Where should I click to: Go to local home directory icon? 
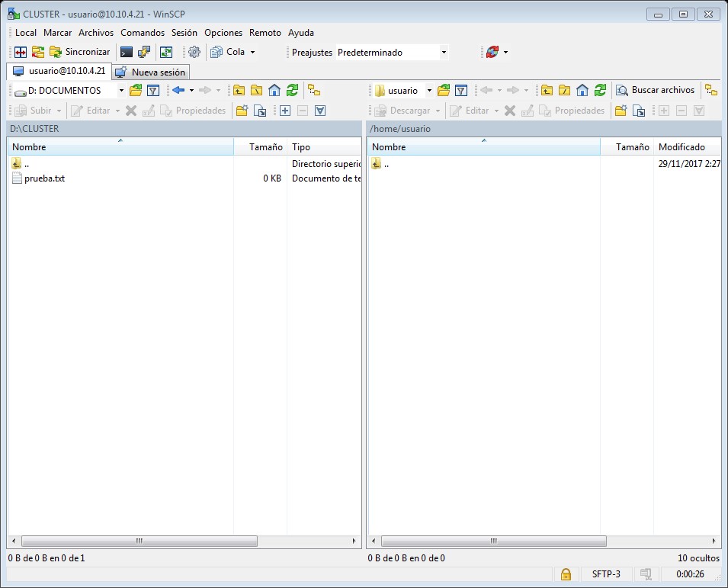point(274,90)
